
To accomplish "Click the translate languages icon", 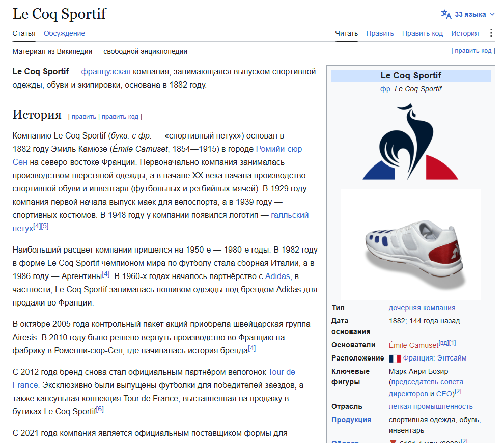I will pyautogui.click(x=446, y=14).
